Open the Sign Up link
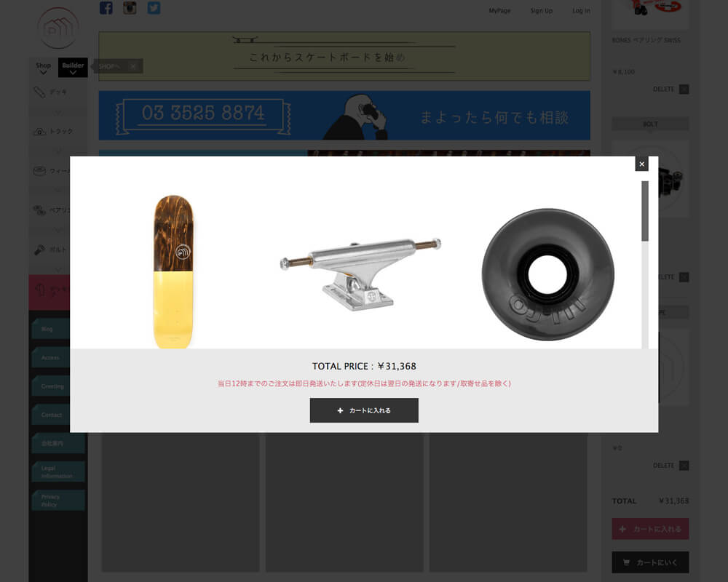Image resolution: width=728 pixels, height=582 pixels. (542, 11)
